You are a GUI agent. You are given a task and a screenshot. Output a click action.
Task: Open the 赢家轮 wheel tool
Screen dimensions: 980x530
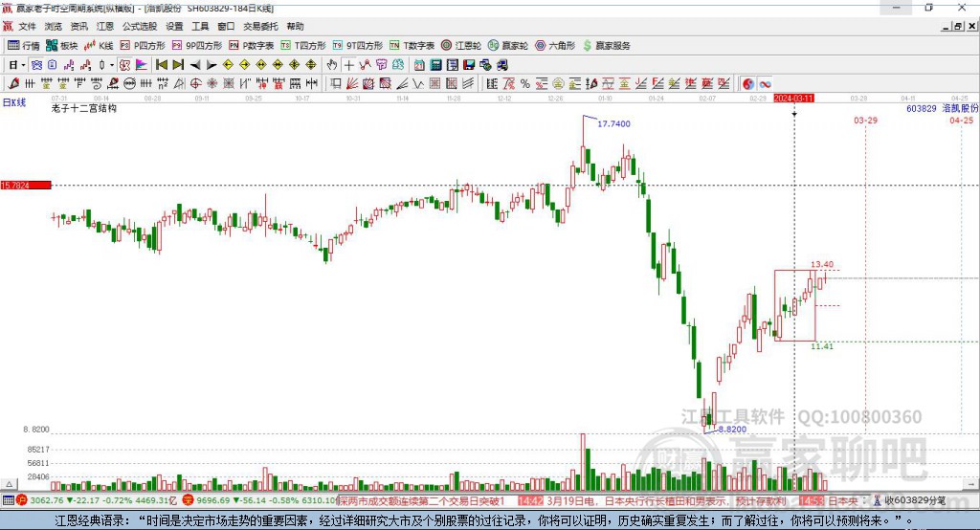pyautogui.click(x=508, y=46)
